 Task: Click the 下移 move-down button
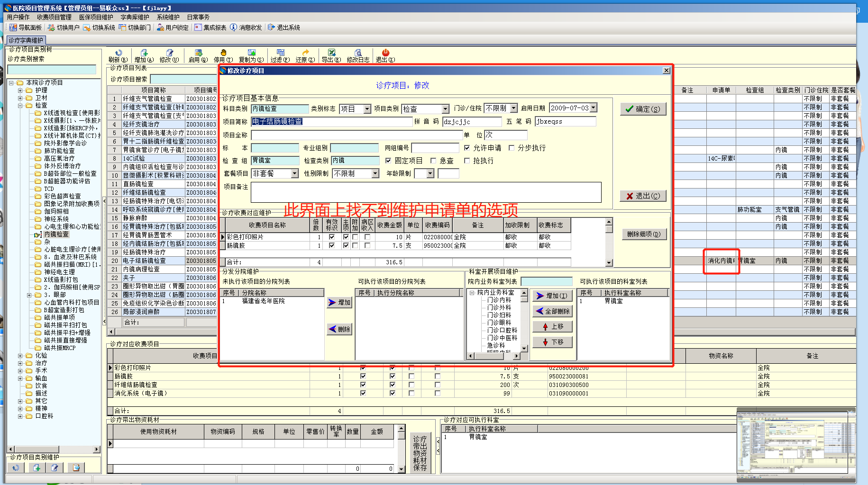(x=552, y=342)
